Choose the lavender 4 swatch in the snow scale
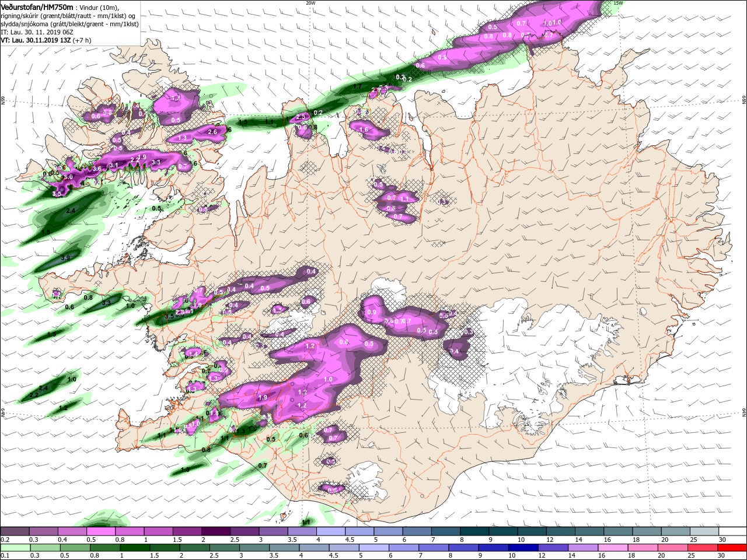The width and height of the screenshot is (747, 560). coord(330,531)
